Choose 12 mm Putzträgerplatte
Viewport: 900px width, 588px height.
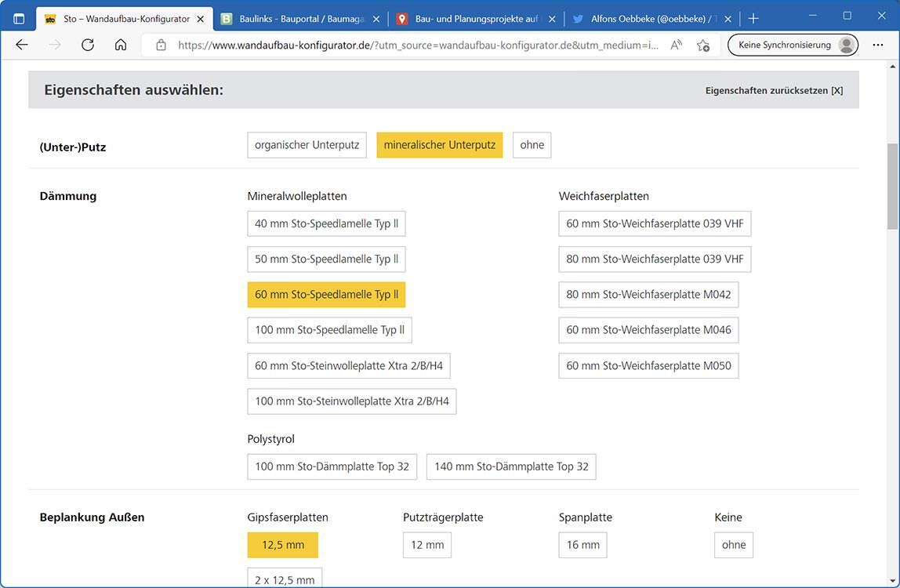427,545
